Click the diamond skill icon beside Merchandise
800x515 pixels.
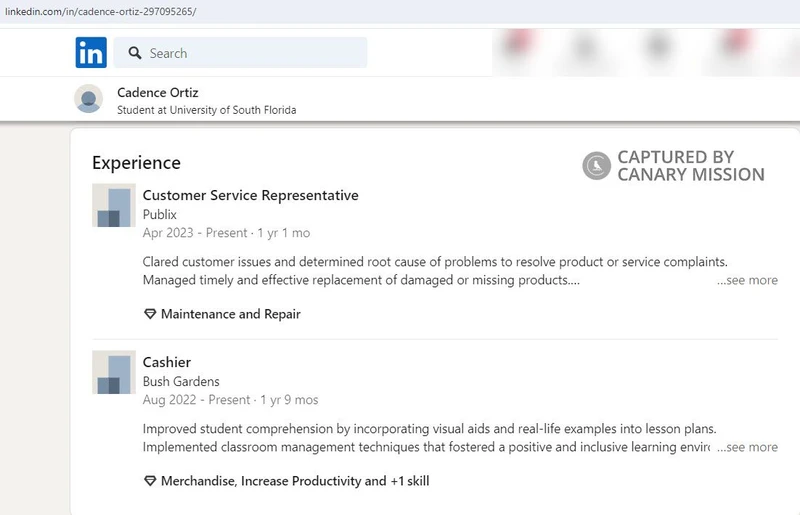pos(149,481)
